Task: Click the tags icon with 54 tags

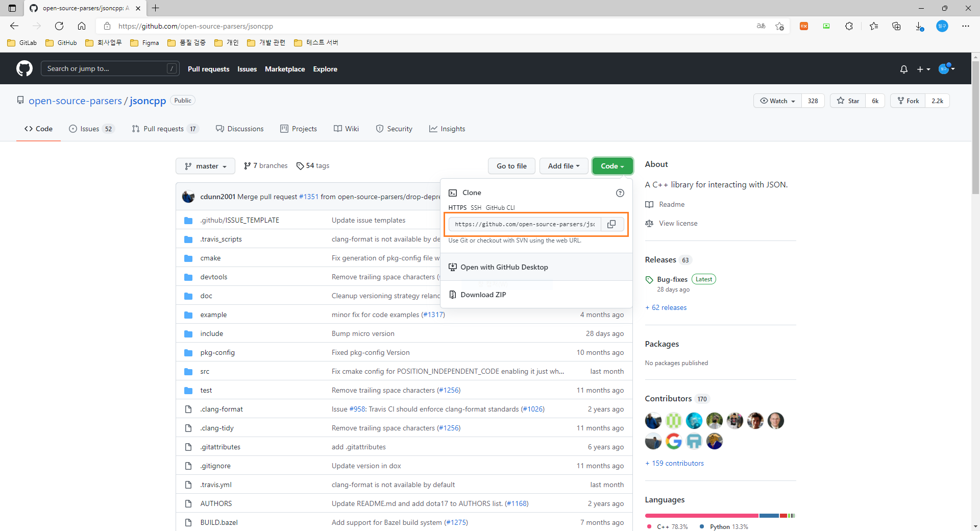Action: point(300,166)
